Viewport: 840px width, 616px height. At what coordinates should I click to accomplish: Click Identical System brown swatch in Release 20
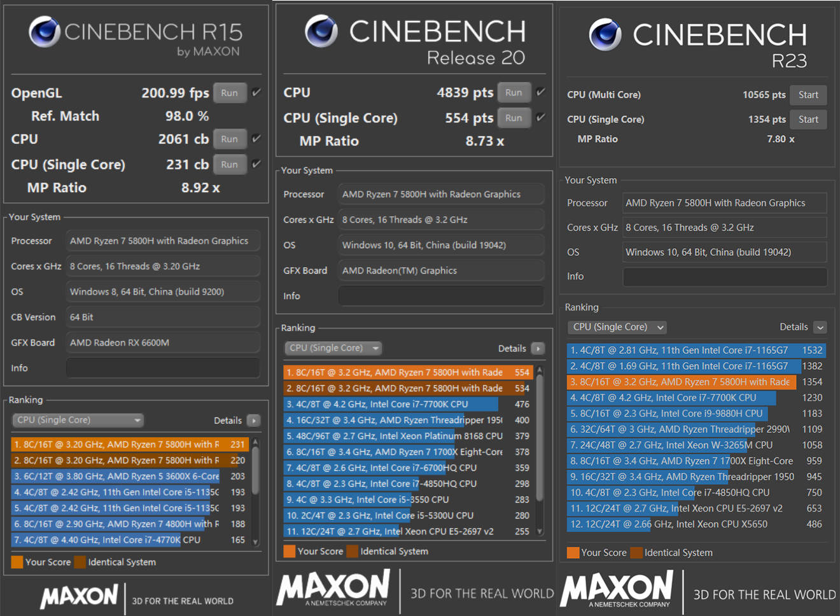353,551
